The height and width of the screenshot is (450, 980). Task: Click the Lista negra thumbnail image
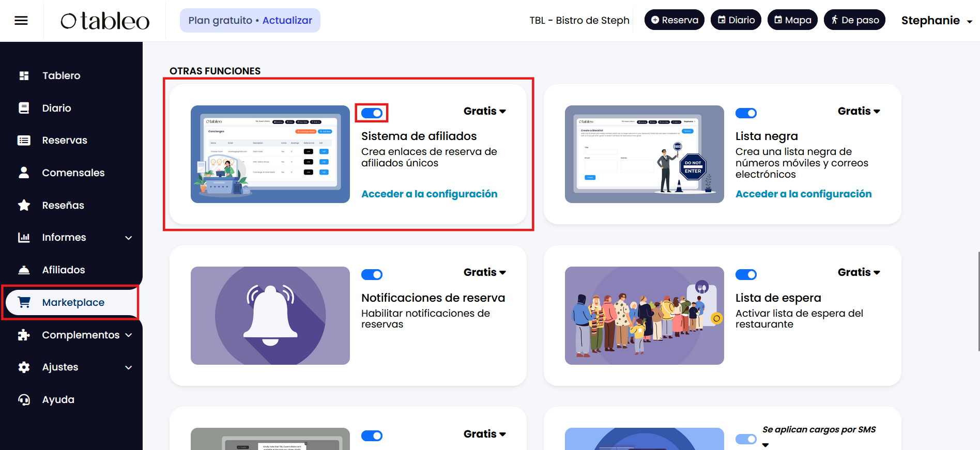click(x=645, y=154)
